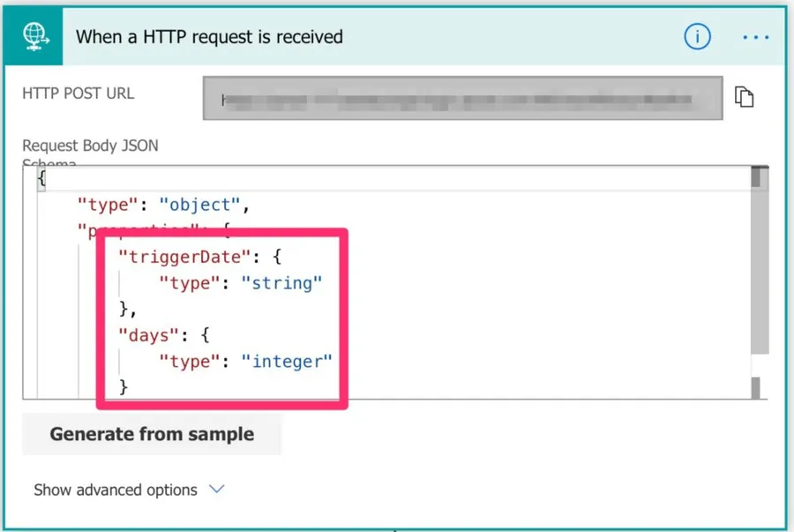Open the info icon for the trigger
This screenshot has height=532, width=794.
pyautogui.click(x=697, y=37)
